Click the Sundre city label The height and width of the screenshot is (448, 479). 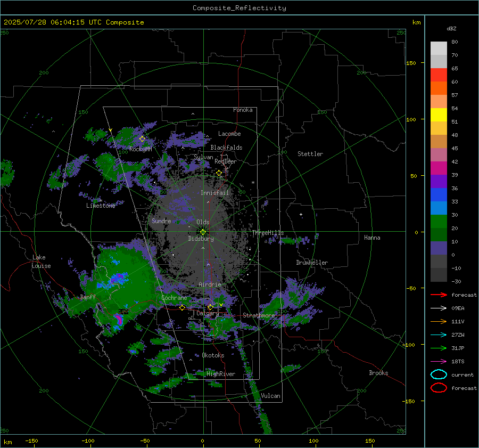[x=161, y=221]
